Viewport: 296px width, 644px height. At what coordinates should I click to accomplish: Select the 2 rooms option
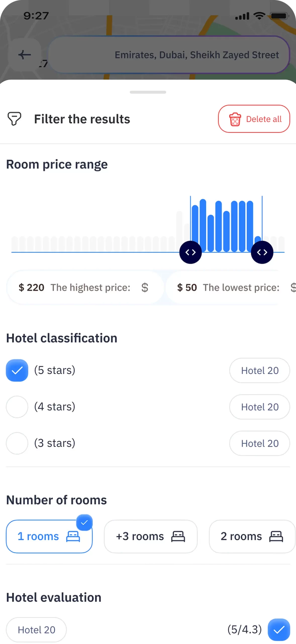(252, 536)
